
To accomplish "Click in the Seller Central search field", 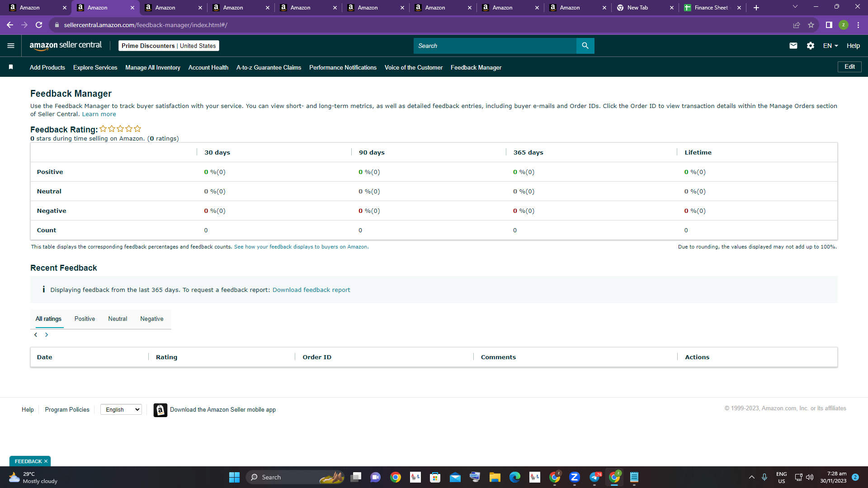I will tap(495, 46).
